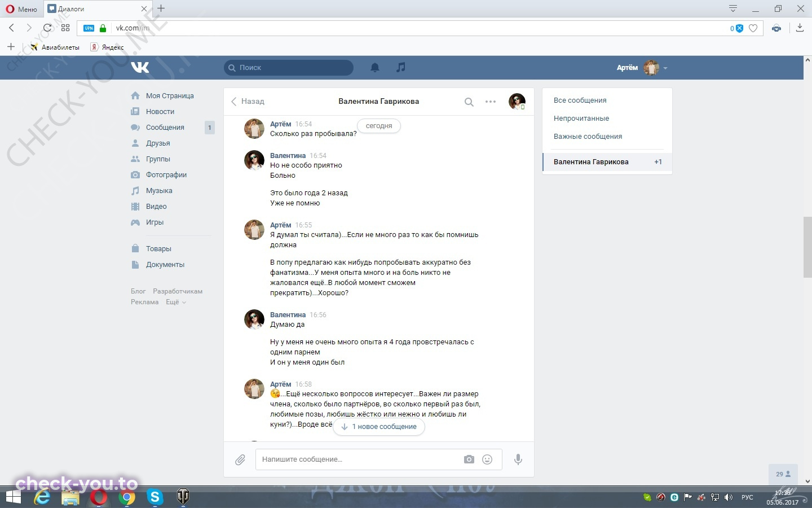
Task: Open Валентина Гаврикова dialog tab in right panel
Action: 607,162
